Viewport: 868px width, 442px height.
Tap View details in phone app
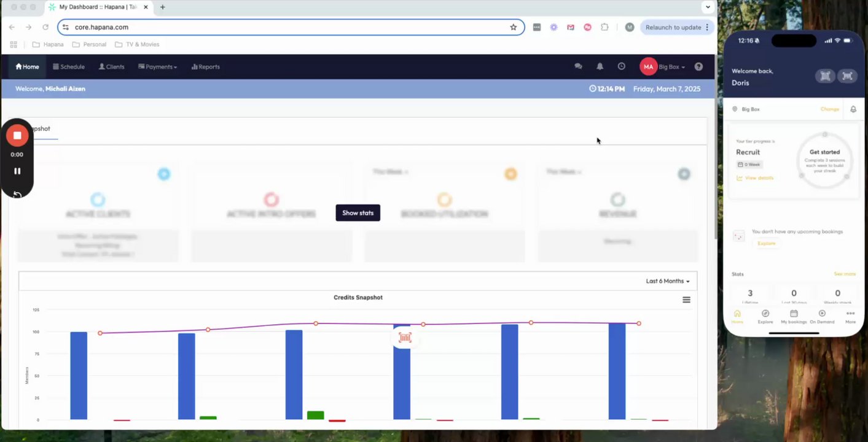(755, 178)
